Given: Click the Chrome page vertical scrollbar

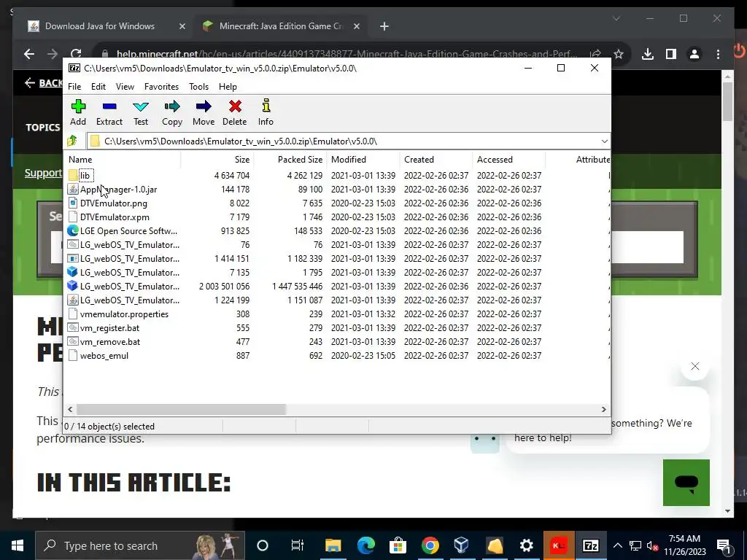Looking at the screenshot, I should coord(727,102).
